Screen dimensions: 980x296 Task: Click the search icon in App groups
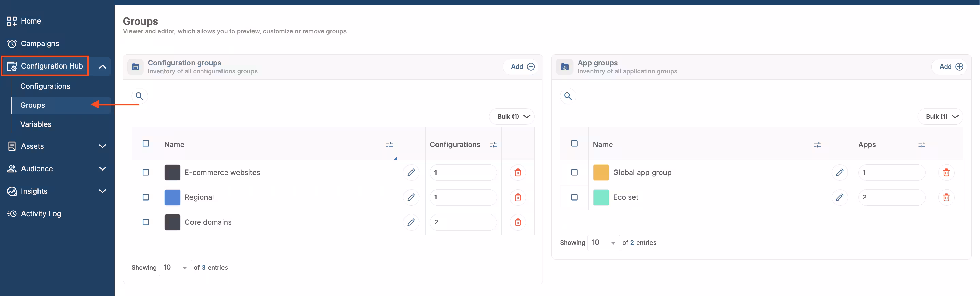click(568, 96)
